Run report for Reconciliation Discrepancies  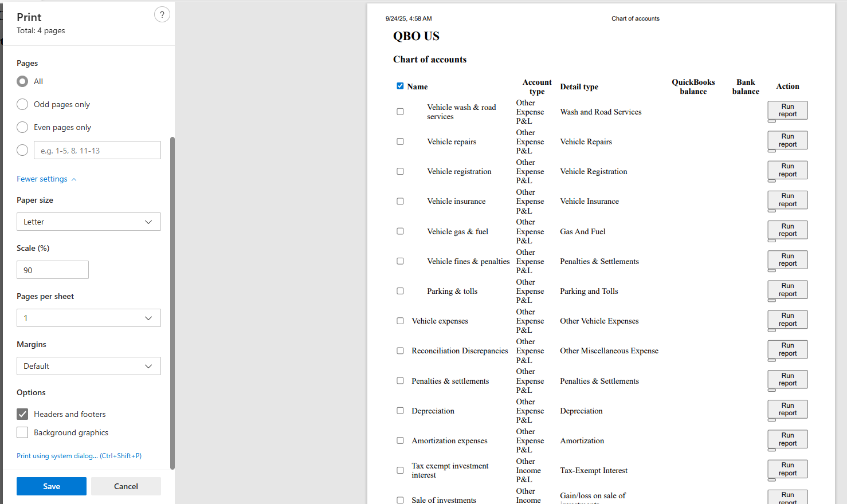(787, 349)
